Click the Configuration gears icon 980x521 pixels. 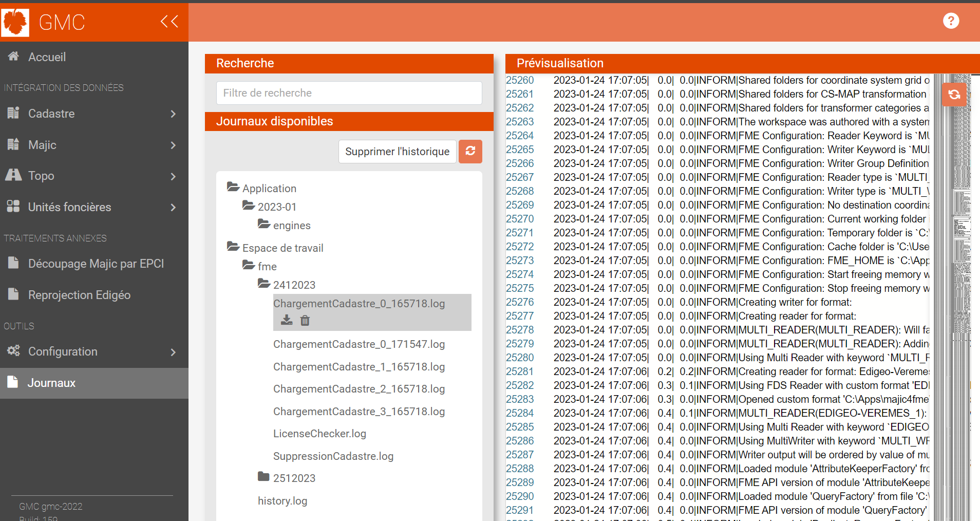(x=13, y=351)
